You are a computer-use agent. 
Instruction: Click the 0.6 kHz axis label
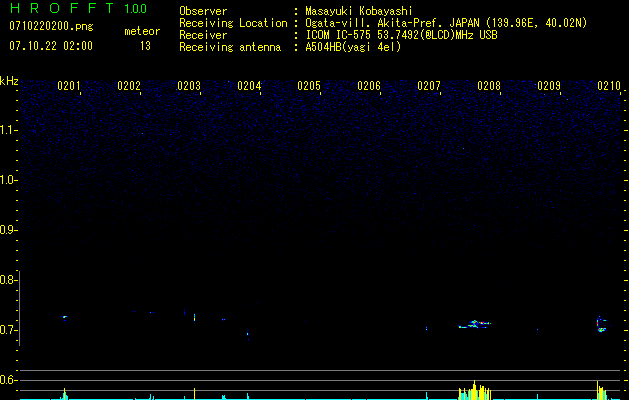click(8, 380)
